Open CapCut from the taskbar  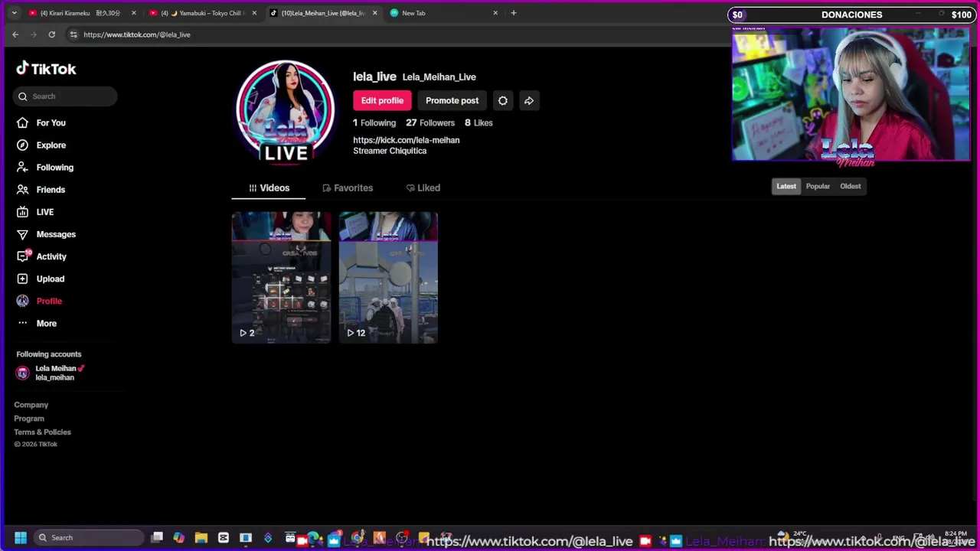(224, 538)
